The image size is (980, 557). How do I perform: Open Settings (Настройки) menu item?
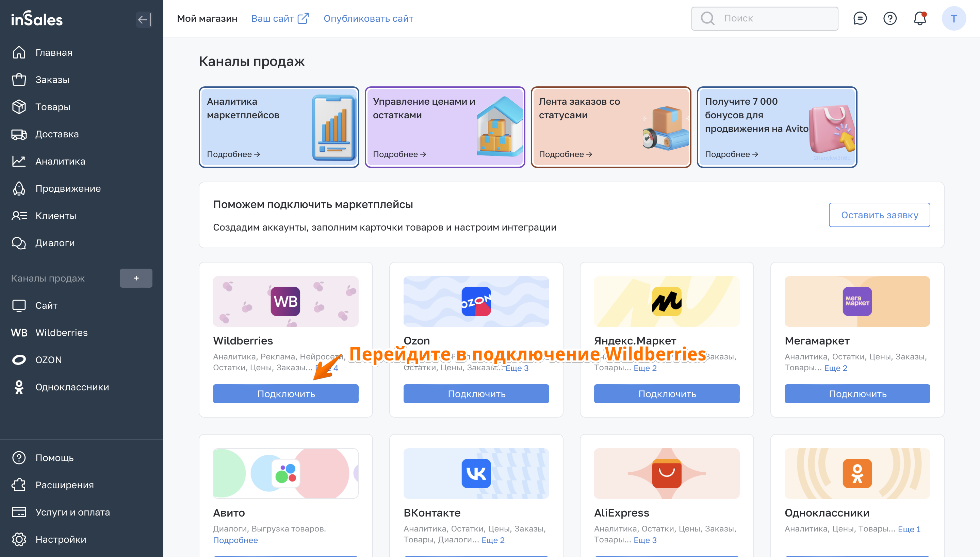pos(61,539)
